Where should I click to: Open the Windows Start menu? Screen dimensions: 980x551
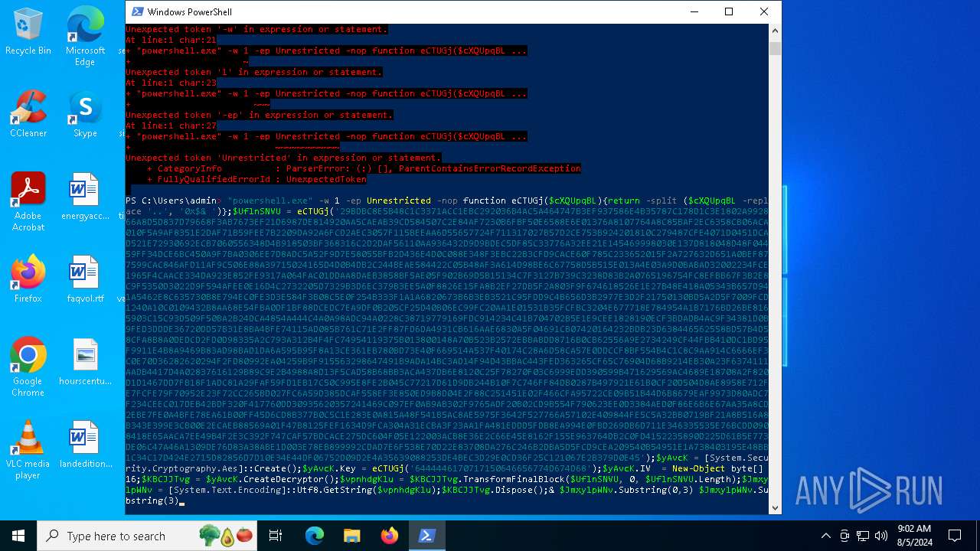(x=18, y=536)
